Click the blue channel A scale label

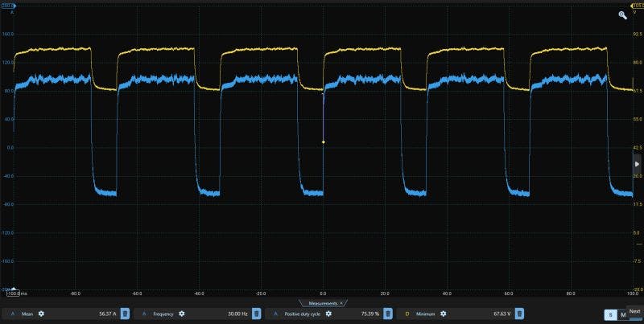coord(6,5)
